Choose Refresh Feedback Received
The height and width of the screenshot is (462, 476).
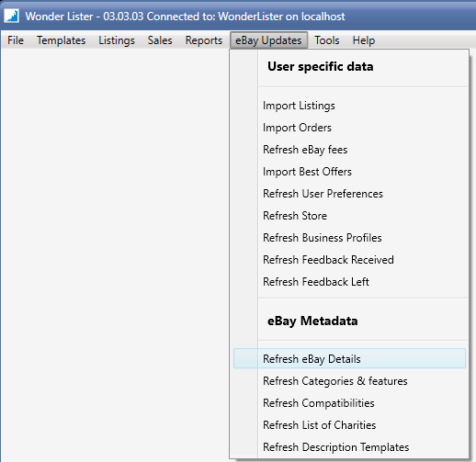[349, 260]
